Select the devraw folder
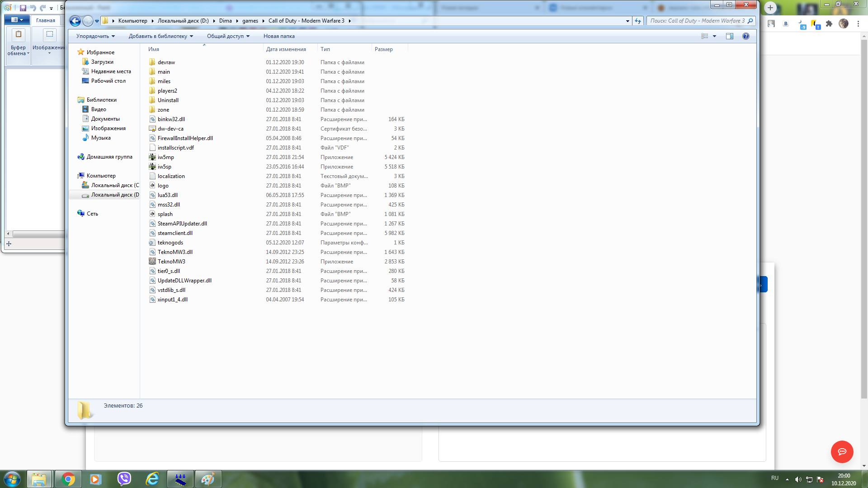 coord(166,62)
